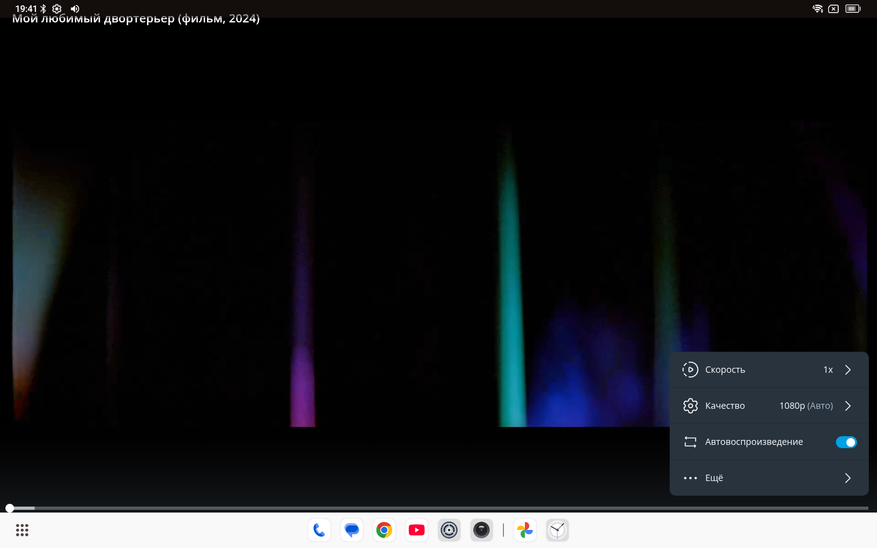The image size is (877, 548).
Task: Click the video title Мой любимый двортерьер
Action: 136,18
